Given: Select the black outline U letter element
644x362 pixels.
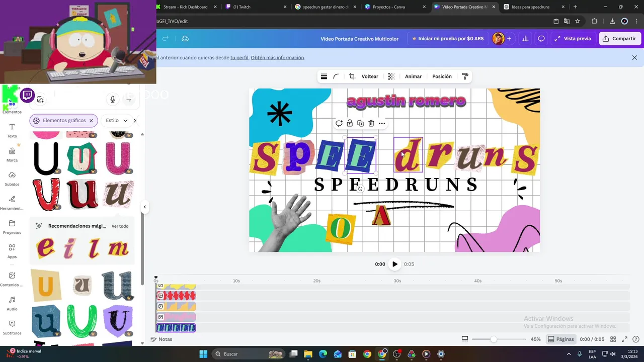Looking at the screenshot, I should (46, 158).
